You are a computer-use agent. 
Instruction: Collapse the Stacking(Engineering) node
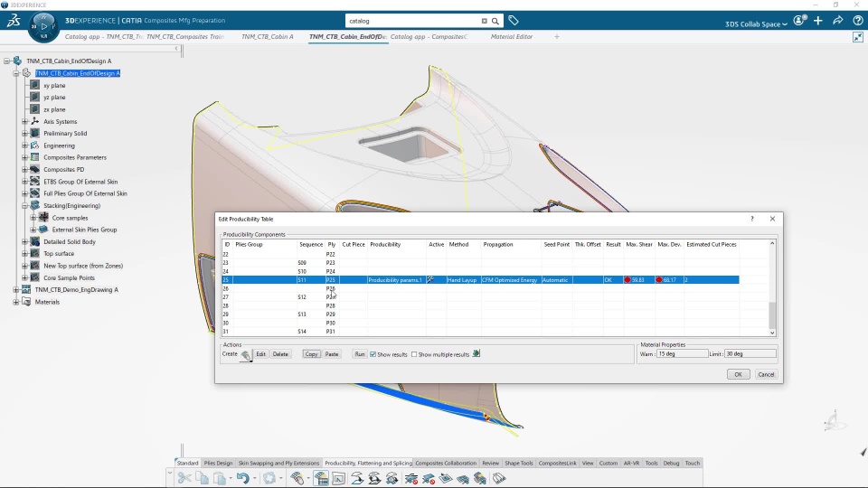[25, 206]
